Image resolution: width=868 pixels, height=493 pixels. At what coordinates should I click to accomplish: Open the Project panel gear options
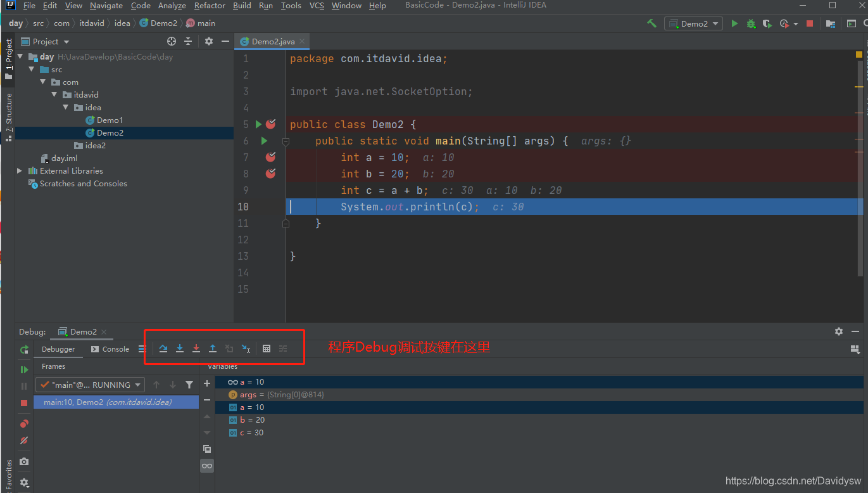pyautogui.click(x=209, y=41)
